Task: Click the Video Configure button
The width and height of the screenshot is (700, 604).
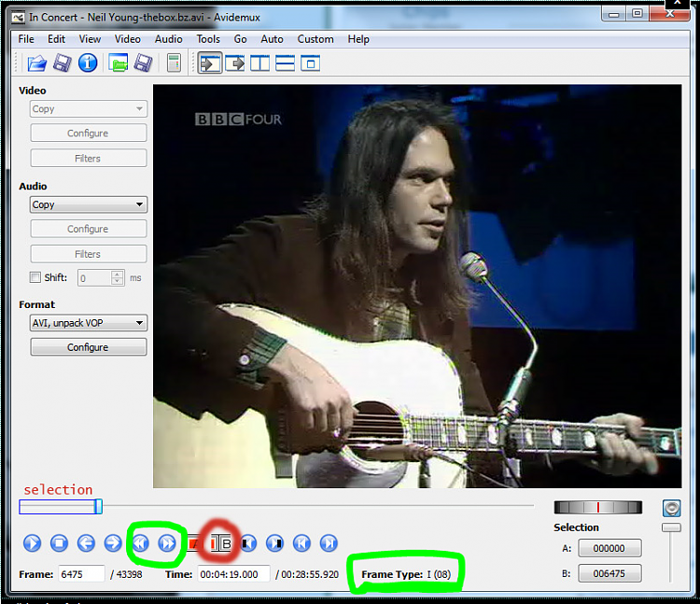Action: [89, 133]
